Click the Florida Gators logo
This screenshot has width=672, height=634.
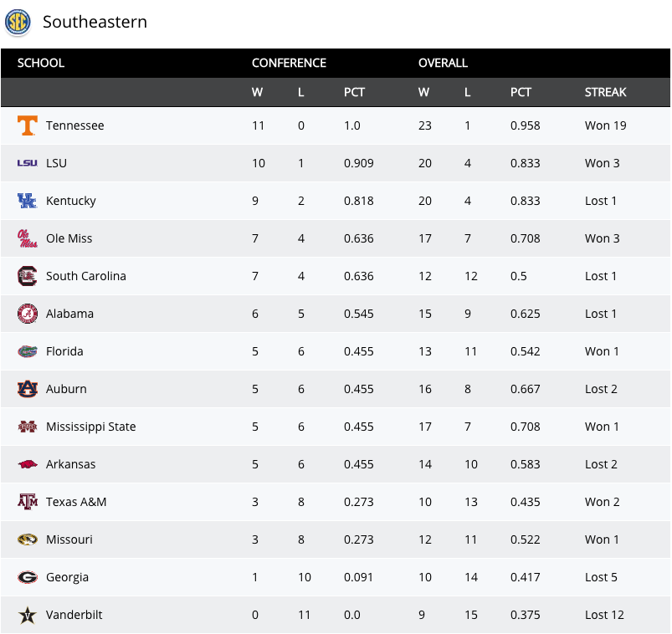(28, 351)
